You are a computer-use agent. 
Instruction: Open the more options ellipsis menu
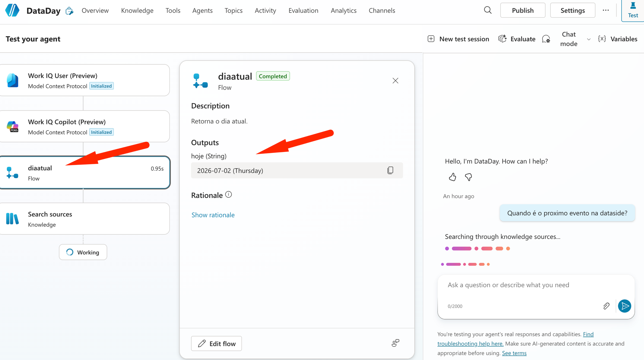click(606, 10)
